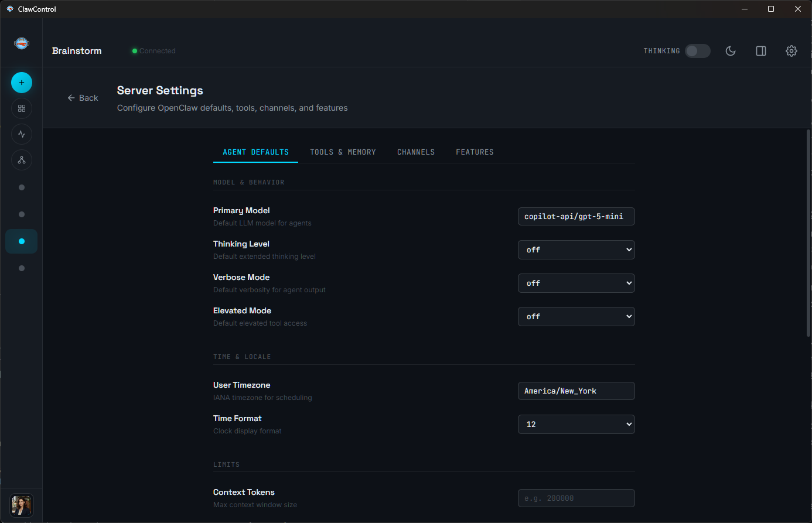Switch to the TOOLS & MEMORY tab
The image size is (812, 523).
343,152
